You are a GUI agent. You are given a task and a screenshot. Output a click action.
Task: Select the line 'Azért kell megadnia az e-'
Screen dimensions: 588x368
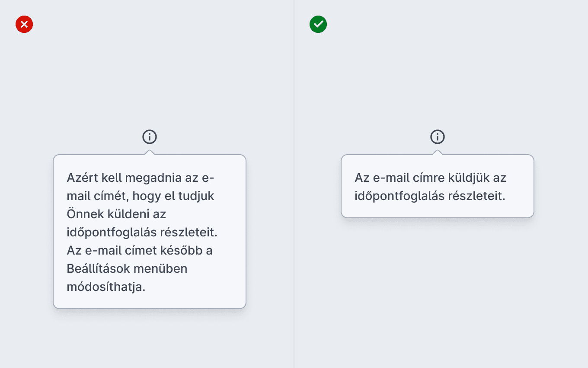(141, 178)
